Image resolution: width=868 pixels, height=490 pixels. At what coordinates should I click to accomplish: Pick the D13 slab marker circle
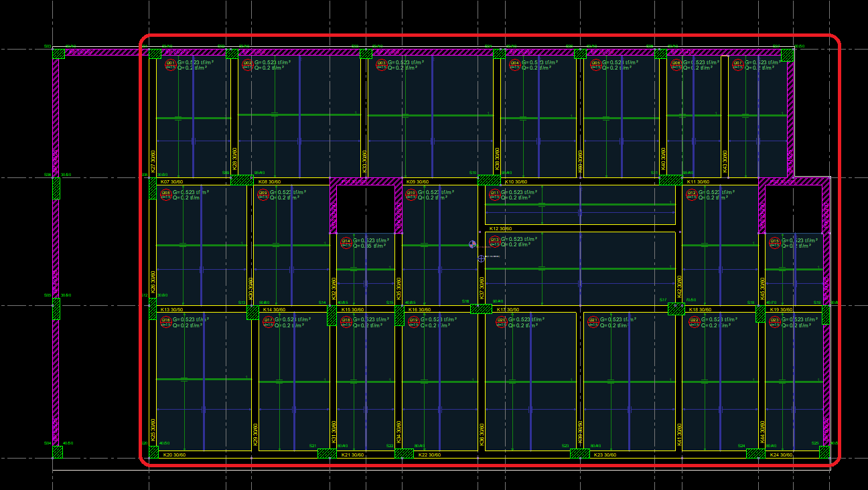pos(495,242)
